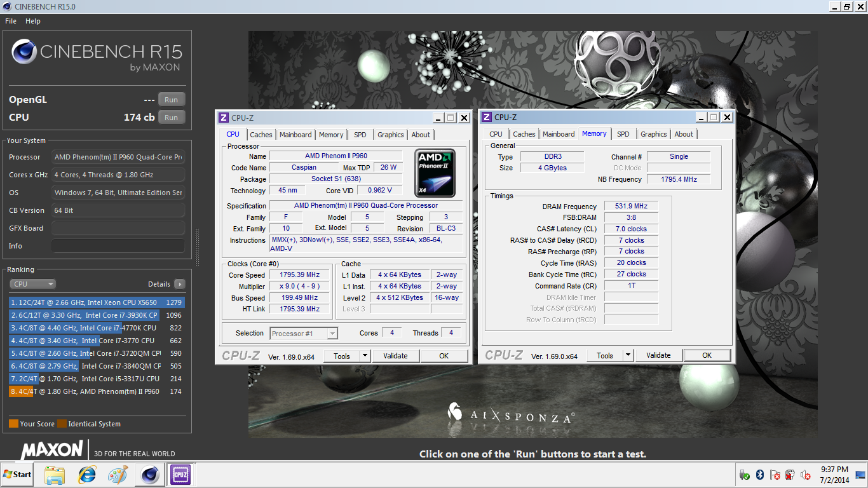Click the Bluetooth tray icon
Screen dimensions: 868x488
tap(759, 474)
